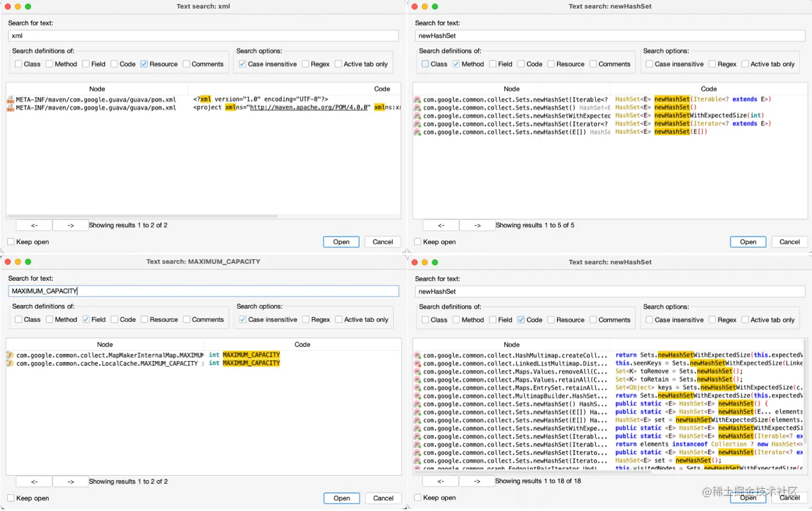Tick Field in the 5-result newHashSet window
Screen dimensions: 812x511
tap(493, 64)
